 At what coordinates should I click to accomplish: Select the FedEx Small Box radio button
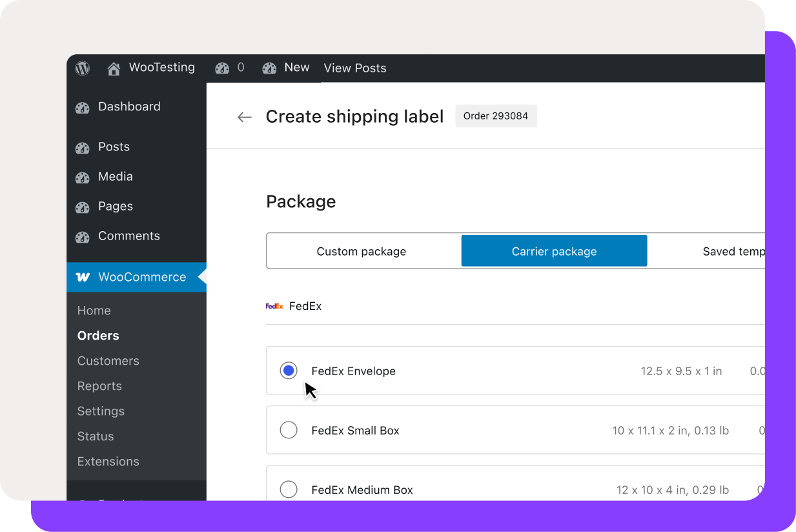coord(289,430)
